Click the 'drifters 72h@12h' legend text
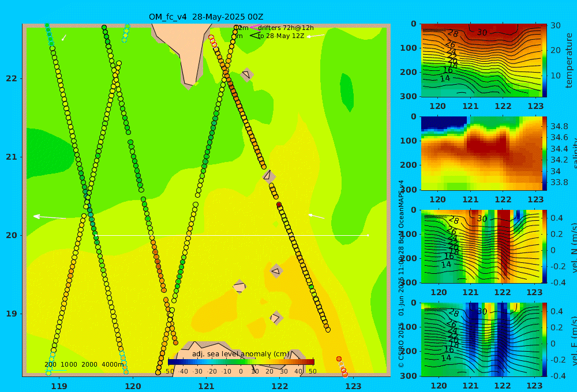The height and width of the screenshot is (392, 577). 286,28
